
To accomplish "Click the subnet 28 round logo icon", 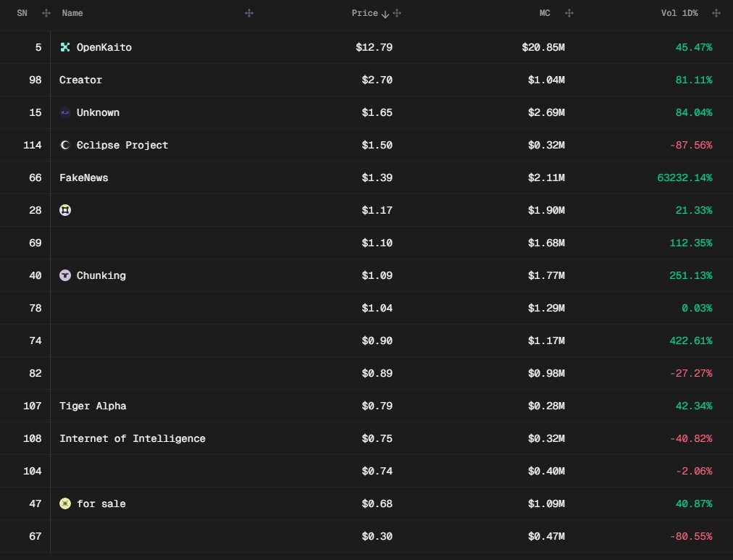I will click(x=65, y=210).
